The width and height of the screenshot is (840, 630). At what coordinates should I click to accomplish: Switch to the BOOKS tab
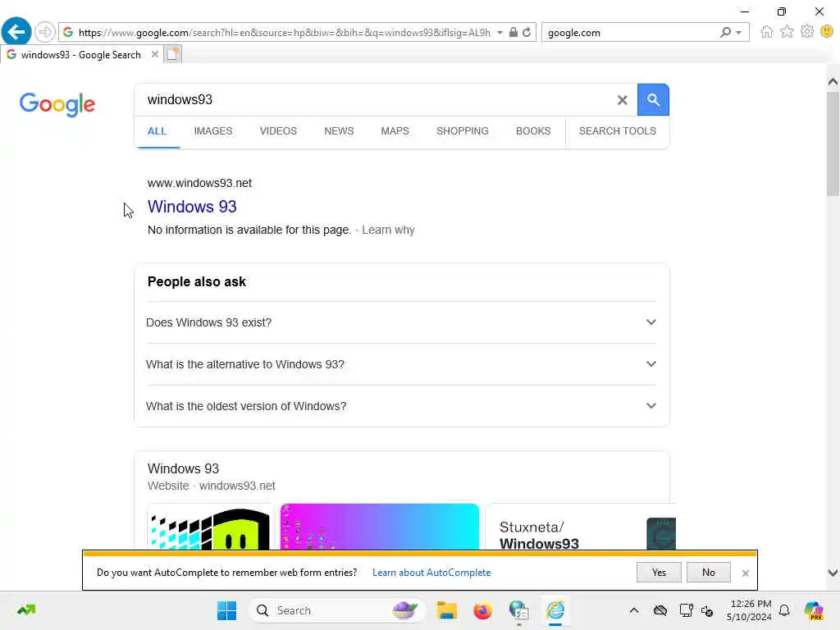point(533,131)
